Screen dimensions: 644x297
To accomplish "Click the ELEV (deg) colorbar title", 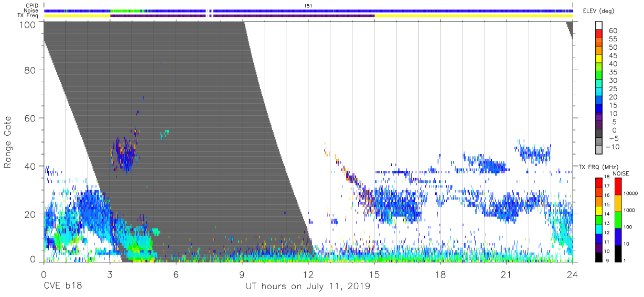I will coord(598,11).
